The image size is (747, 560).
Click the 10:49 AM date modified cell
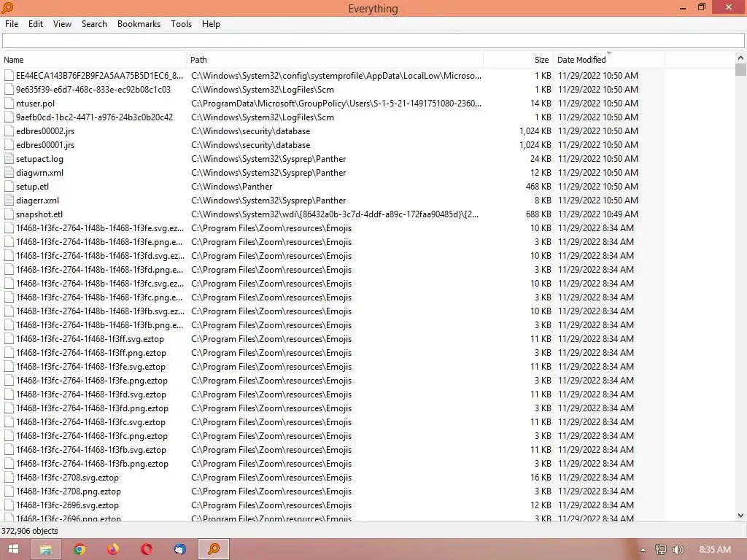point(598,214)
